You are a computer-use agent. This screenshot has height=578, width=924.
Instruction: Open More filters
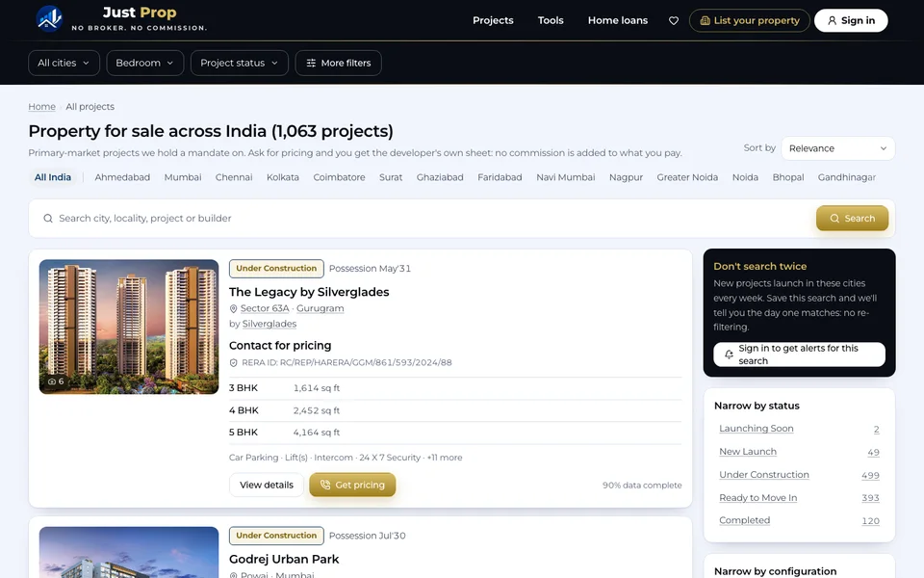pyautogui.click(x=338, y=64)
